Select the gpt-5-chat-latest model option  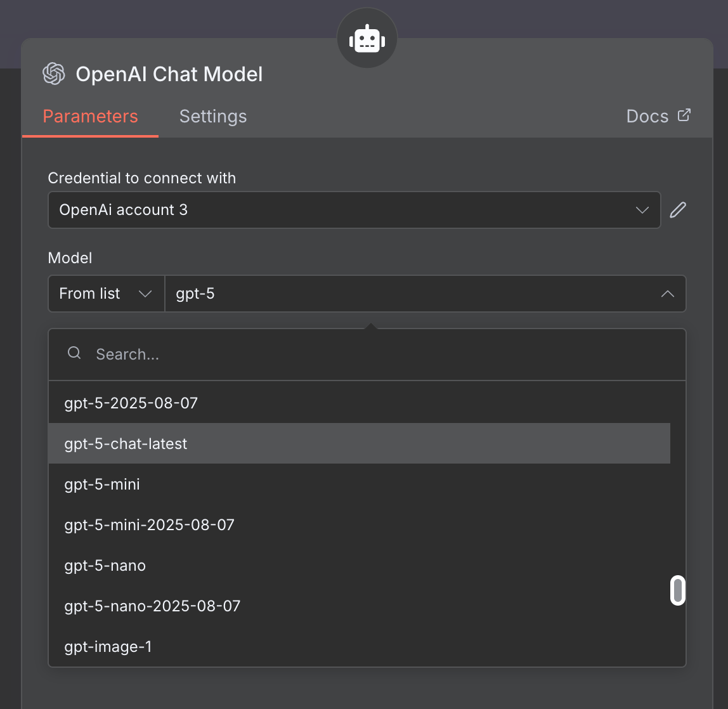click(126, 444)
